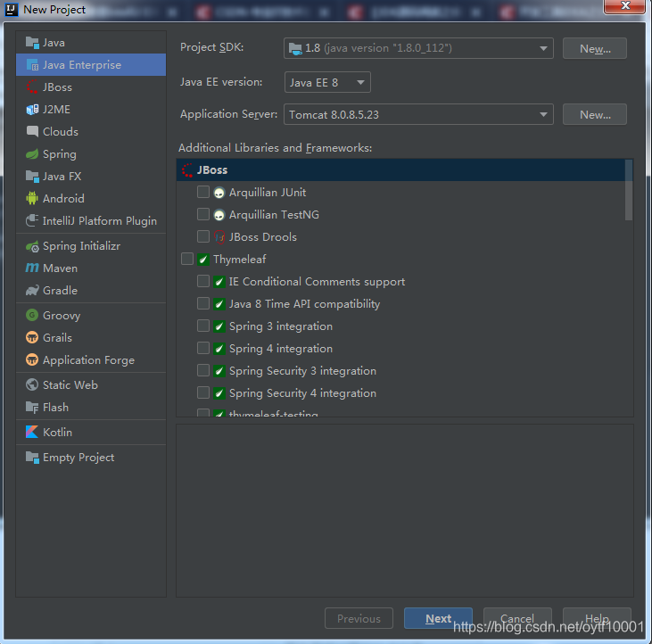Click the Flash folder icon
The image size is (652, 644).
tap(32, 407)
